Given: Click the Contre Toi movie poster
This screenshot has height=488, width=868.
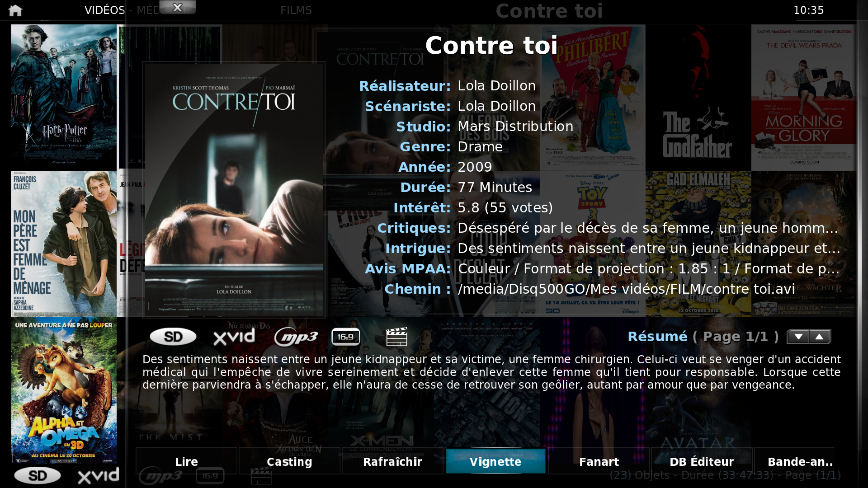Looking at the screenshot, I should click(234, 190).
